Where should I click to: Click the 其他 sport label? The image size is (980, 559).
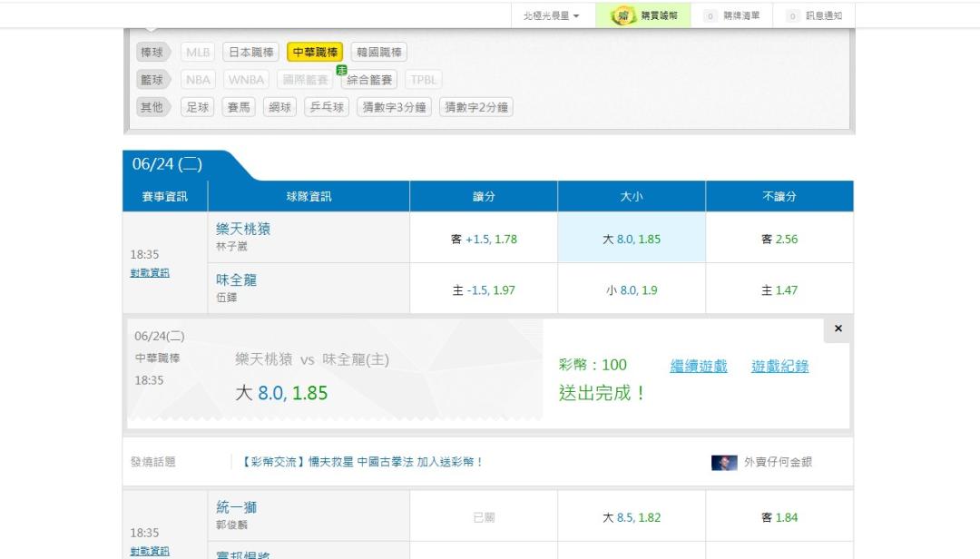pyautogui.click(x=152, y=108)
